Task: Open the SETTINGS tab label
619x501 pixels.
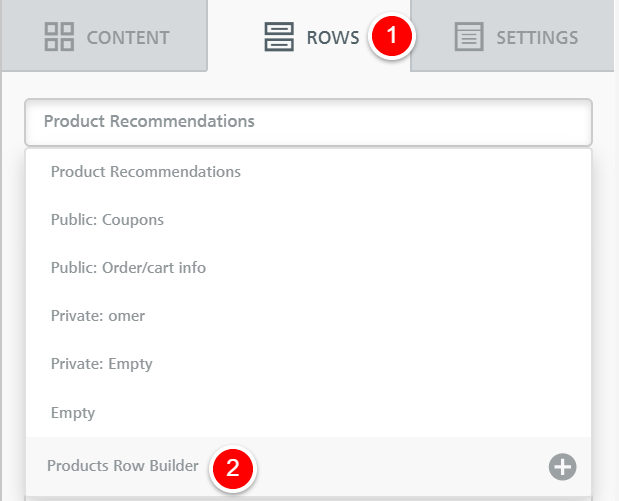Action: (537, 38)
